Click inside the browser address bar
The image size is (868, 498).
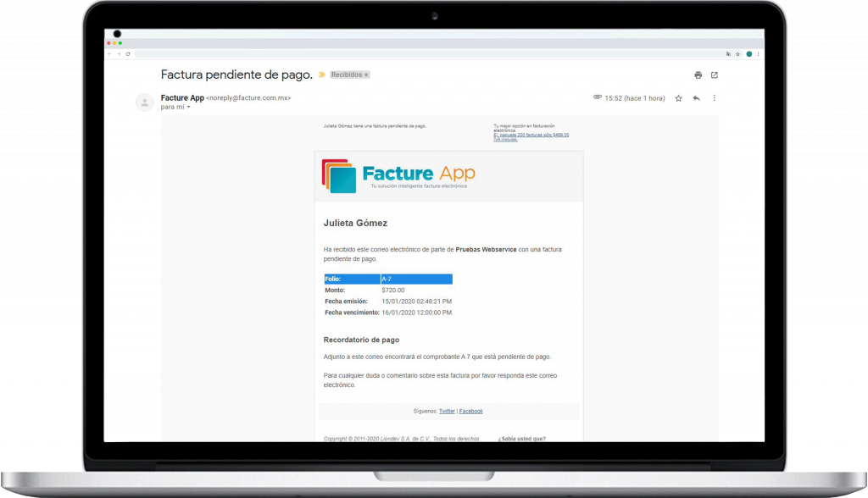381,53
